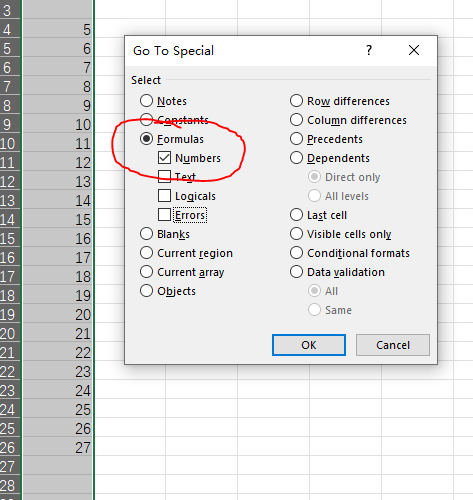Confirm with the OK button

click(x=309, y=345)
